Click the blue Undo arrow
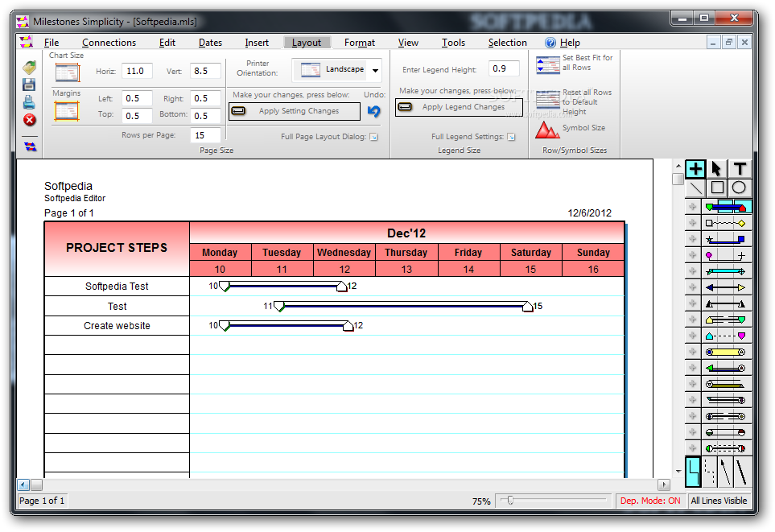This screenshot has width=775, height=532. [x=374, y=111]
